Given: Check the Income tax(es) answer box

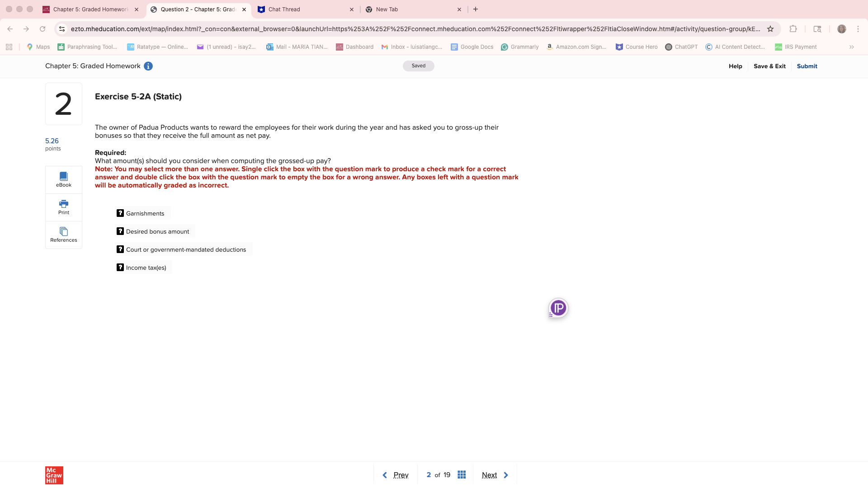Looking at the screenshot, I should [120, 267].
